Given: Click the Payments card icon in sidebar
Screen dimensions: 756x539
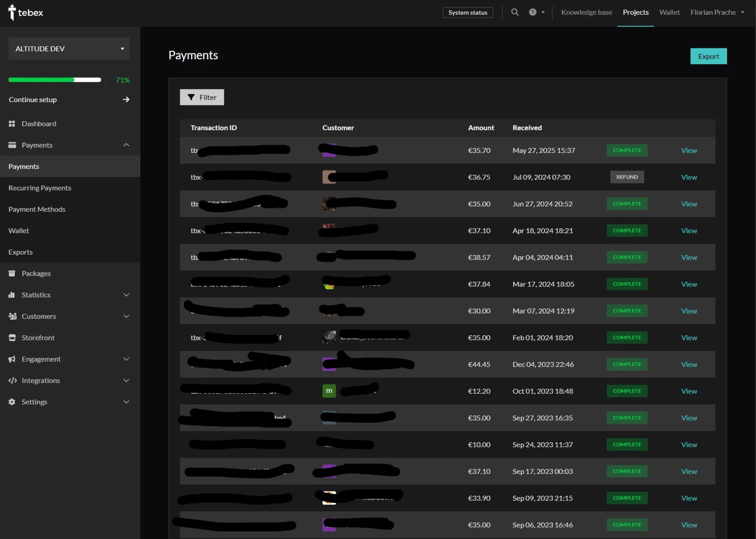Looking at the screenshot, I should coord(12,145).
